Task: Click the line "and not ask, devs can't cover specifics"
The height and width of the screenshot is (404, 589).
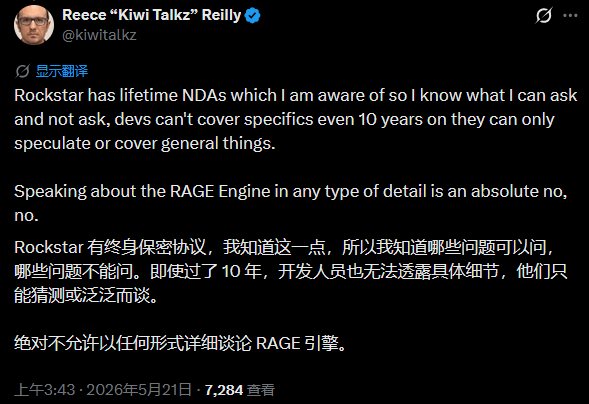Action: (284, 119)
